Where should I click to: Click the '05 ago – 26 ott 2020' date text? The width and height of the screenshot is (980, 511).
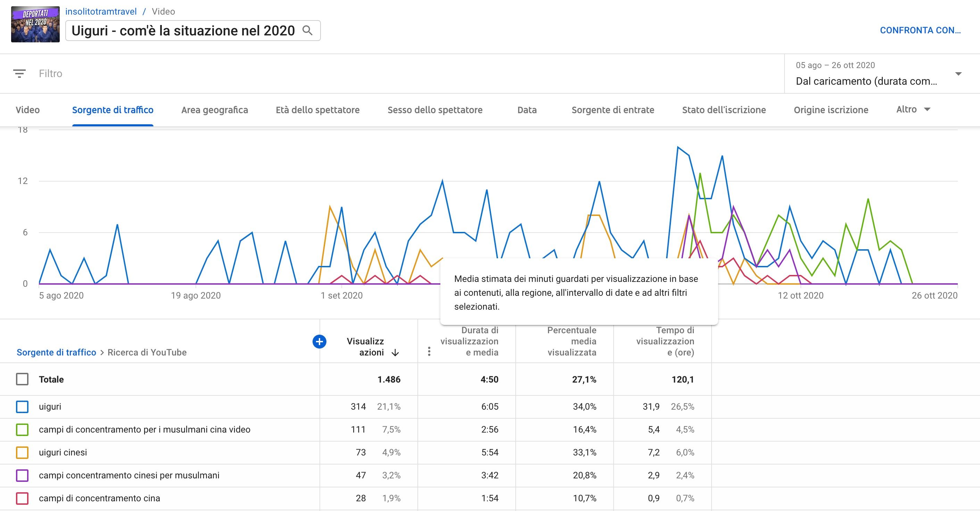(x=835, y=65)
